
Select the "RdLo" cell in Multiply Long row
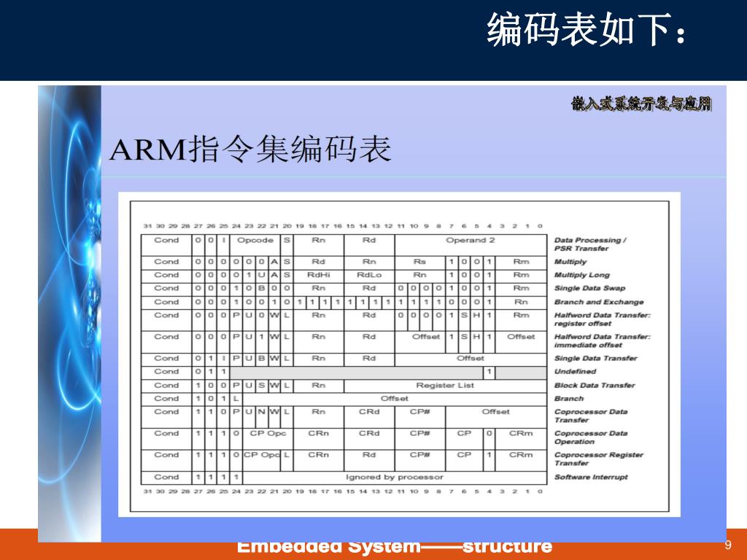369,275
